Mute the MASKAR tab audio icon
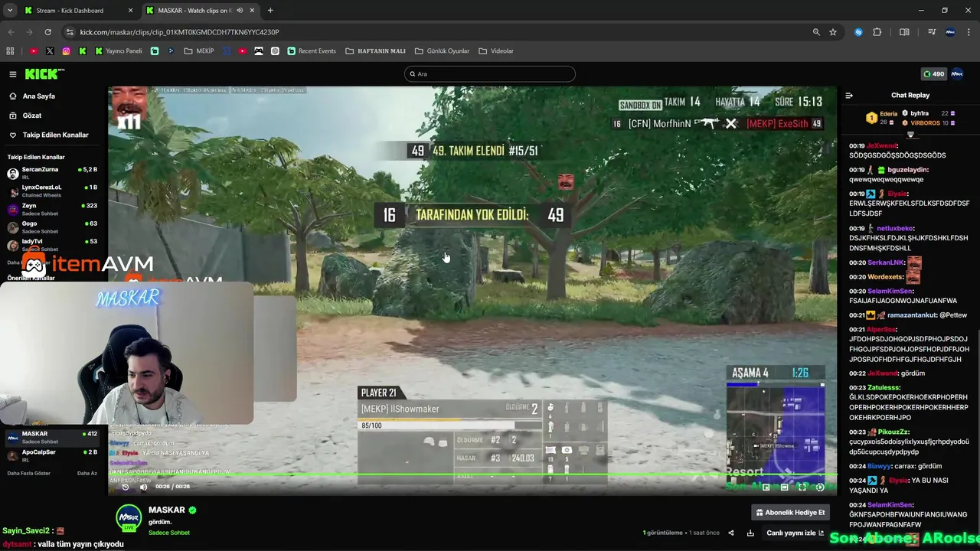The width and height of the screenshot is (980, 551). click(240, 11)
